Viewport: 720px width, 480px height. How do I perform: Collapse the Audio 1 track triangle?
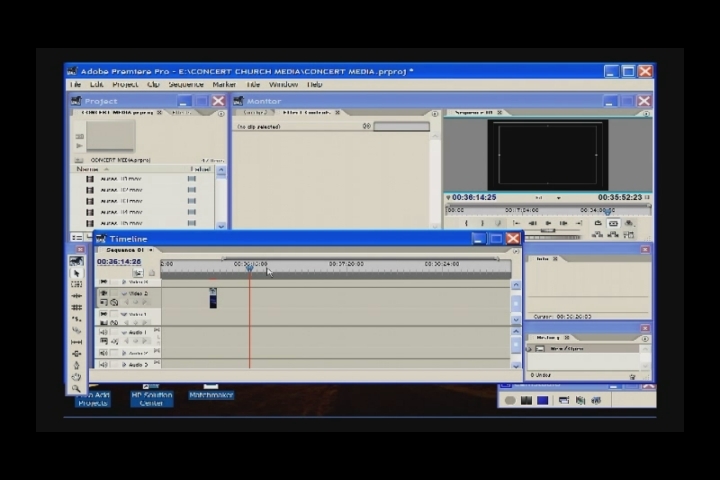[x=124, y=332]
